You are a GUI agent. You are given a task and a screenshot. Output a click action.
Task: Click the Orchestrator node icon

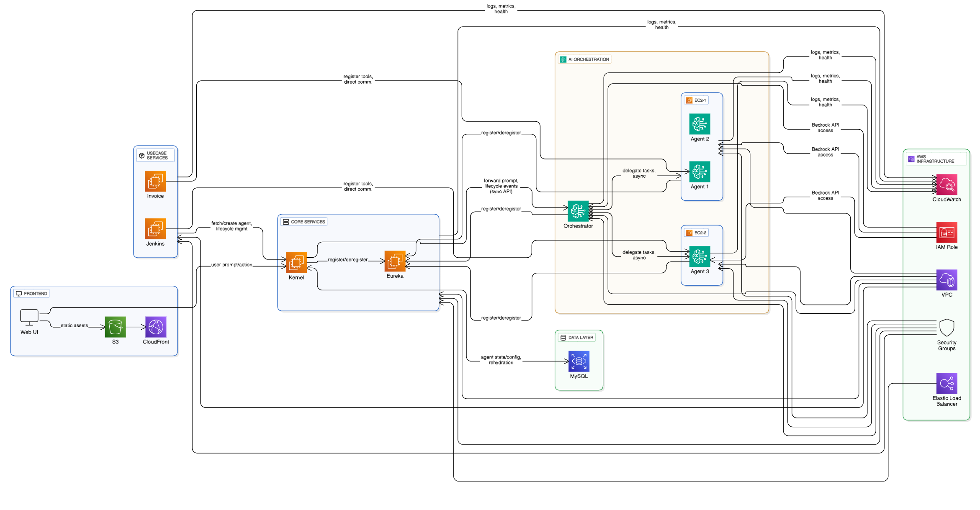(x=578, y=211)
